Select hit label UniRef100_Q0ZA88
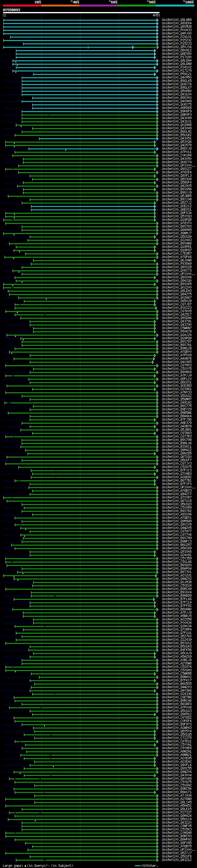This screenshot has height=868, width=197. click(177, 125)
